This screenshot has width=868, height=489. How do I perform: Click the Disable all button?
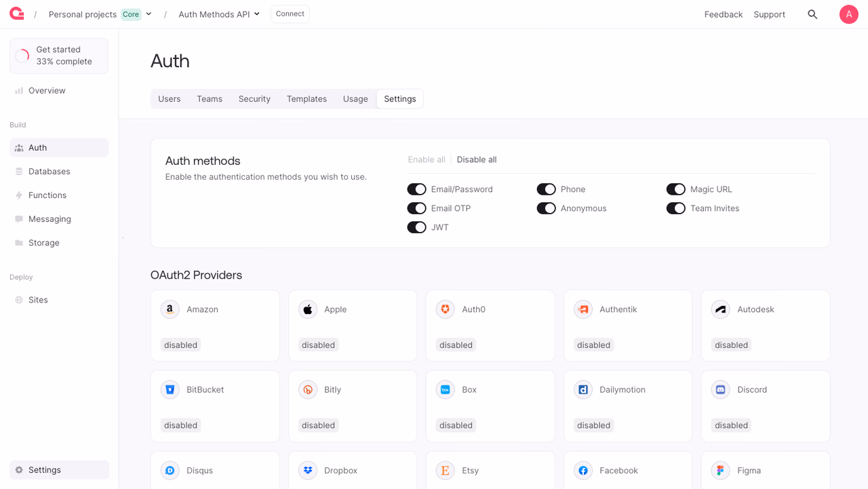point(477,160)
